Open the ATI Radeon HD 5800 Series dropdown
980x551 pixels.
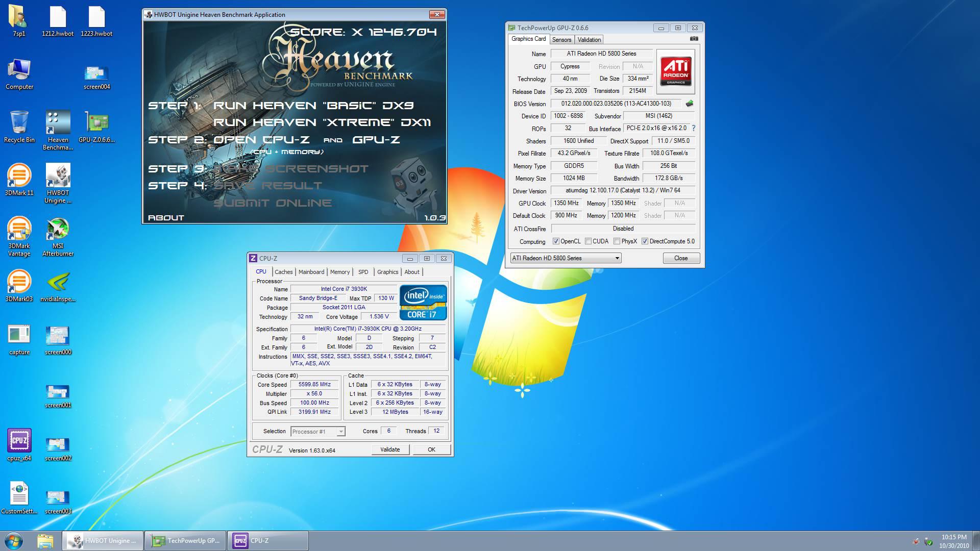point(566,258)
